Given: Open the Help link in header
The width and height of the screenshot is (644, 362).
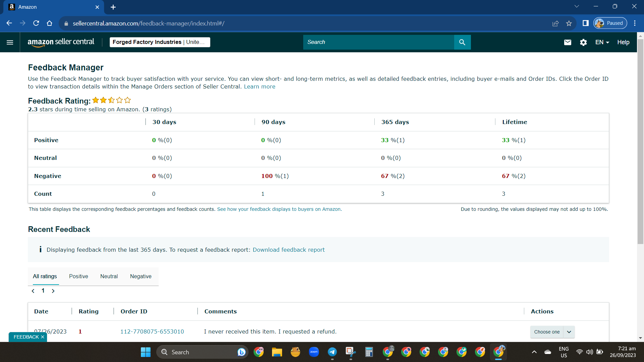Looking at the screenshot, I should point(623,42).
